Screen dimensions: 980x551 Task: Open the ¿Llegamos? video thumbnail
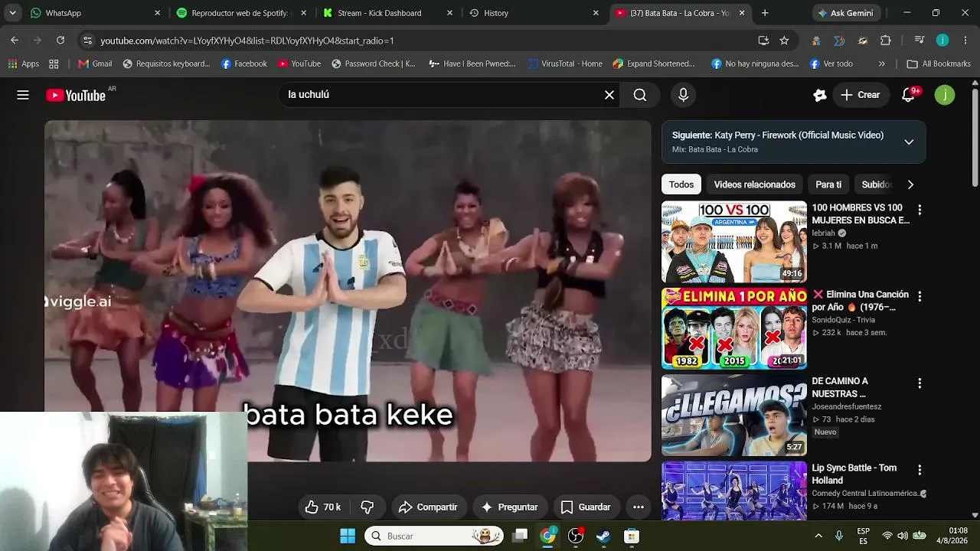(734, 416)
